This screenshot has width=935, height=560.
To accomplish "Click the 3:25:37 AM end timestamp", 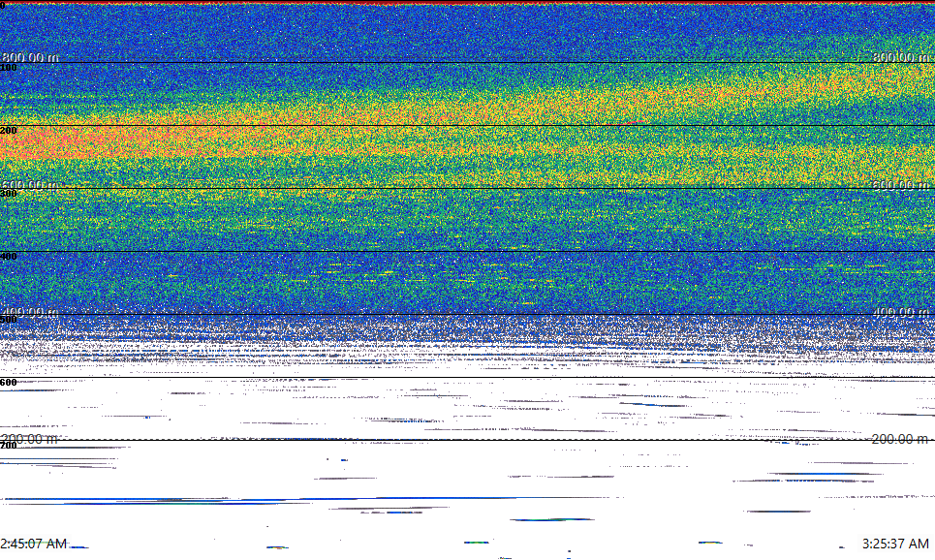I will click(x=895, y=544).
